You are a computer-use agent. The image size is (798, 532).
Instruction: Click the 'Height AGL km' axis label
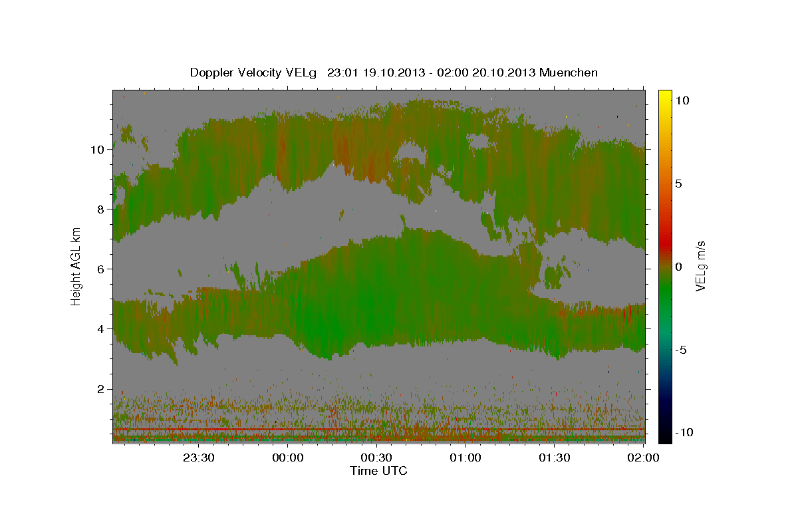tap(76, 266)
